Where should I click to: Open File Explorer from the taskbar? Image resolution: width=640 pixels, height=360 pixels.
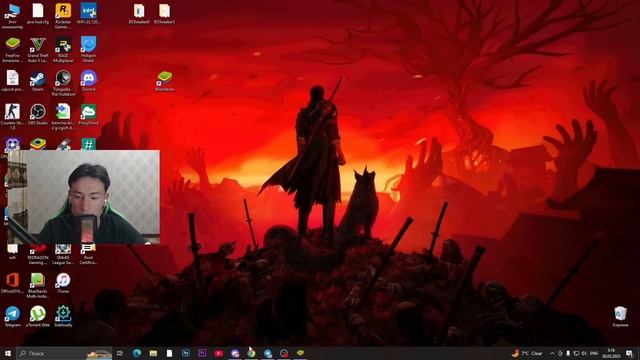tap(153, 353)
